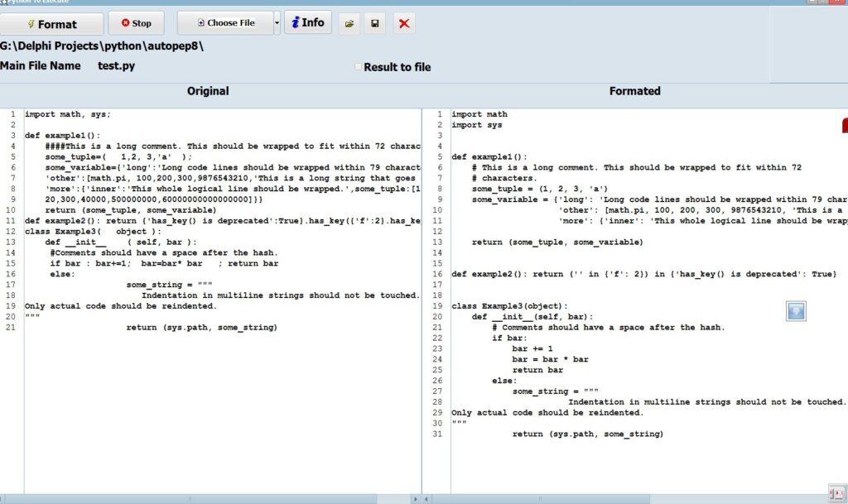
Task: Click the Formated pane scroll left arrow
Action: click(x=426, y=499)
